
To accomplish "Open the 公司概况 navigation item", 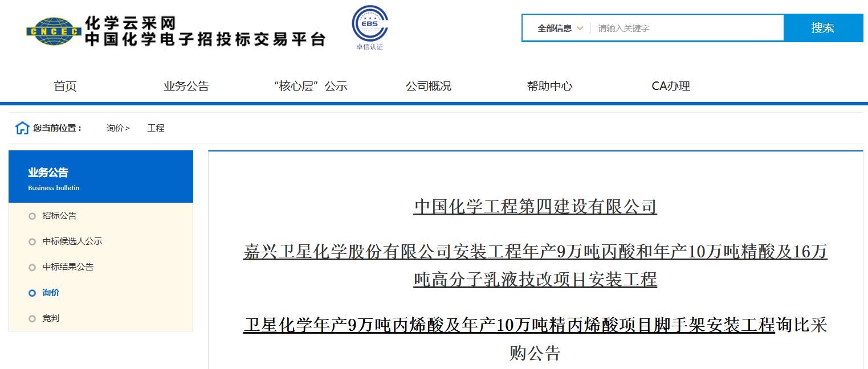I will tap(429, 86).
